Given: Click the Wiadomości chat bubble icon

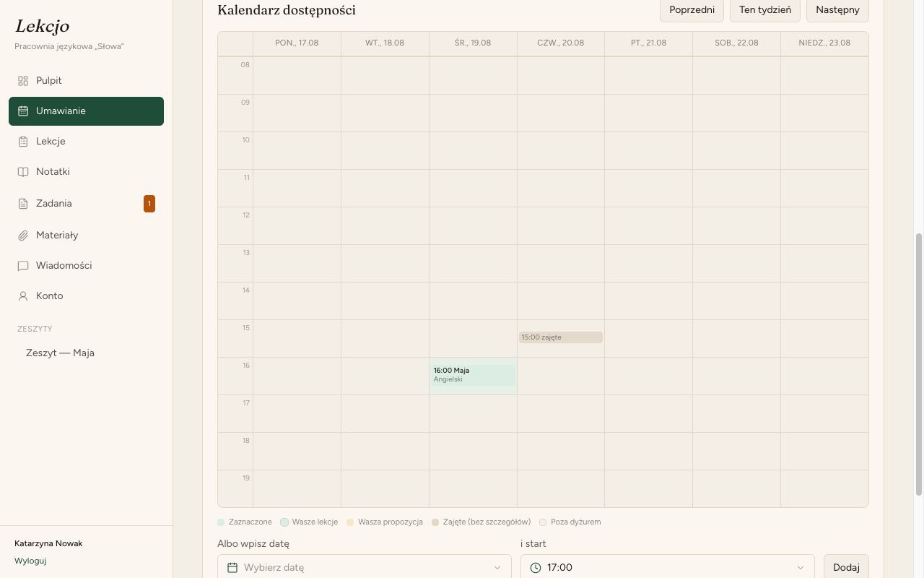Looking at the screenshot, I should coord(23,266).
